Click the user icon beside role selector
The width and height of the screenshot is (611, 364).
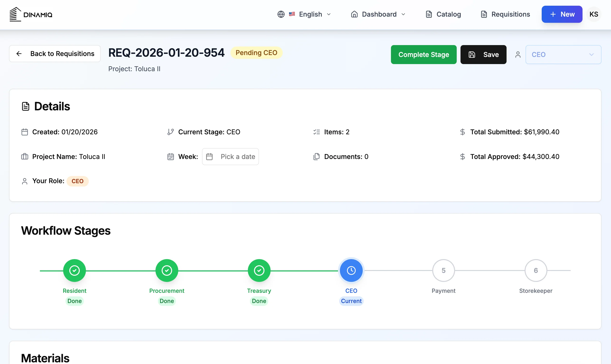518,54
